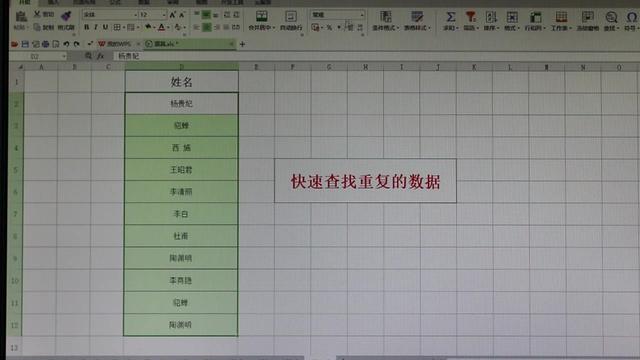Toggle center horizontal alignment button
This screenshot has width=640, height=360.
pyautogui.click(x=207, y=27)
